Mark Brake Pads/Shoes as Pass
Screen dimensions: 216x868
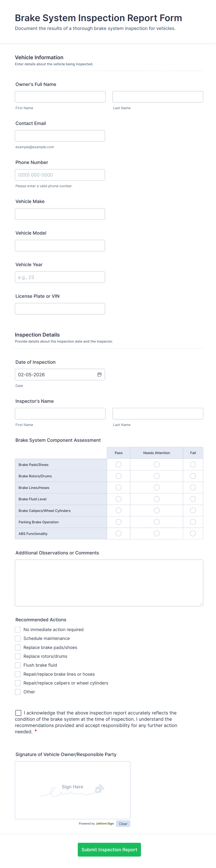(x=119, y=464)
